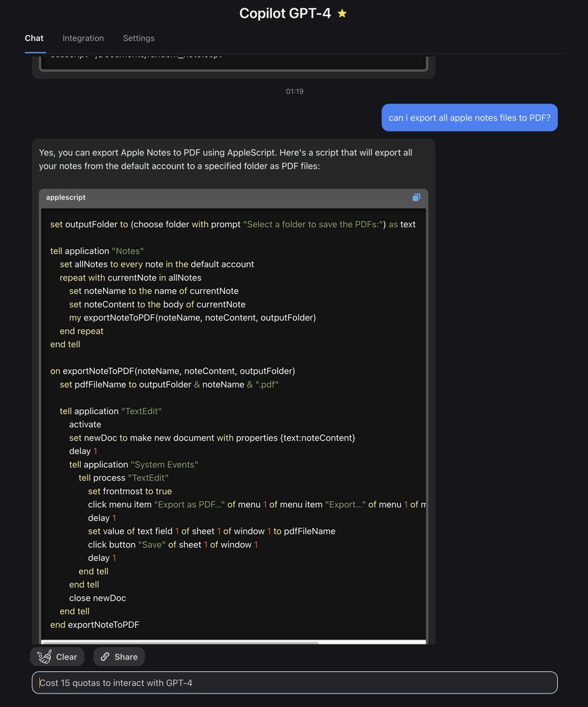Click the 'end exportNoteToPDF' line

tap(95, 625)
